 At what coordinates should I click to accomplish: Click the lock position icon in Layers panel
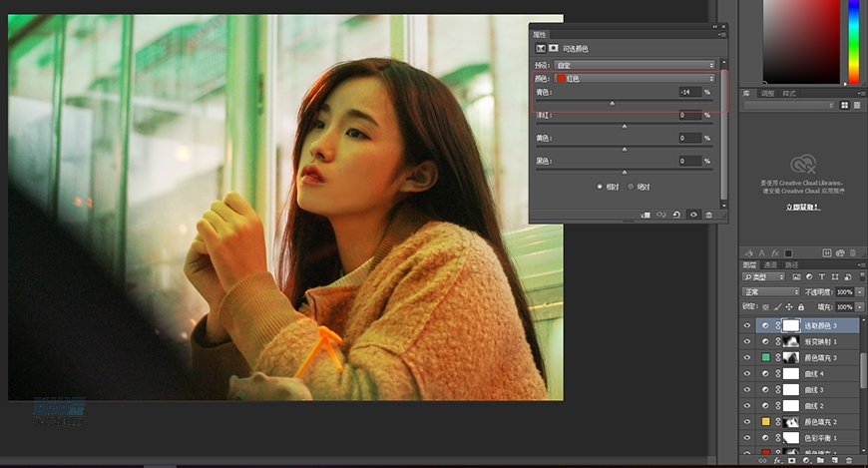[789, 306]
